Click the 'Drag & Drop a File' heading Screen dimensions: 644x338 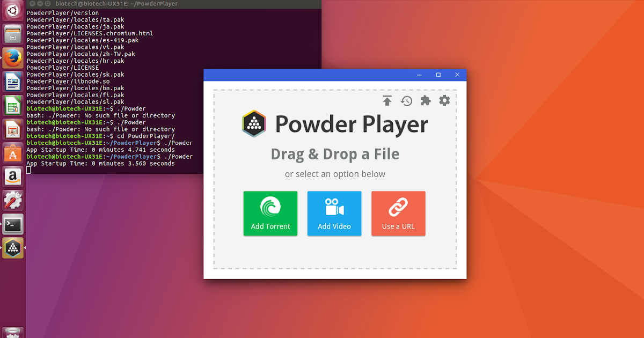point(335,155)
